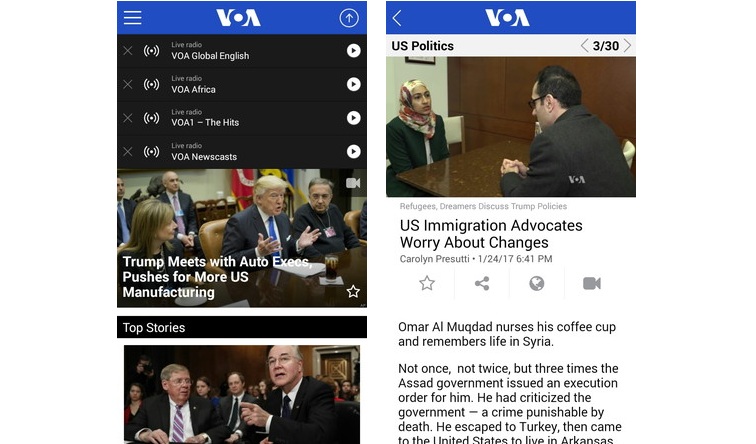Tap the upload arrow circle icon
Image resolution: width=756 pixels, height=444 pixels.
(349, 18)
